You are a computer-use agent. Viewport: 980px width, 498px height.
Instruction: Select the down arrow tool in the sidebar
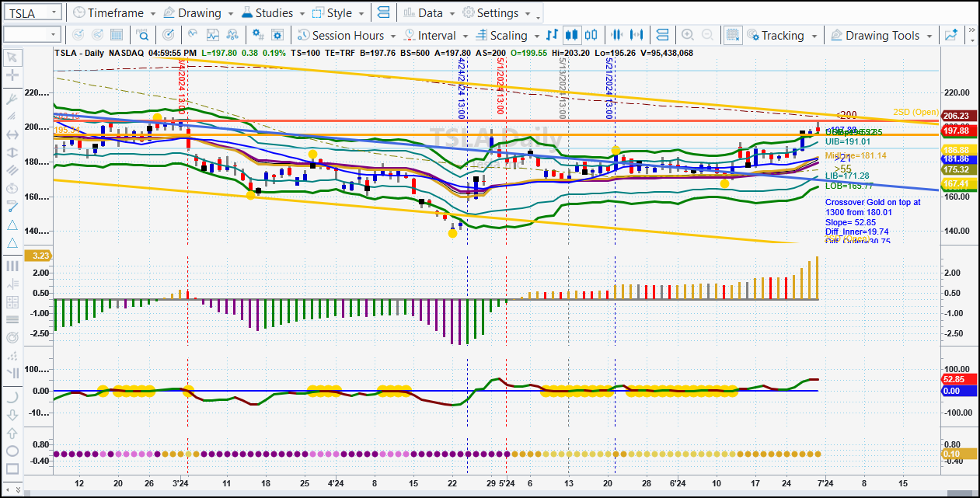coord(12,414)
